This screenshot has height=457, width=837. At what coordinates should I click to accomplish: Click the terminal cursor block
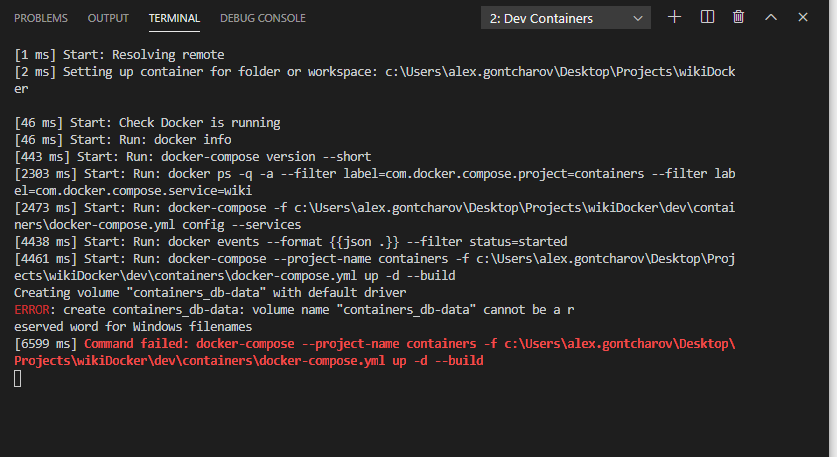(x=18, y=379)
